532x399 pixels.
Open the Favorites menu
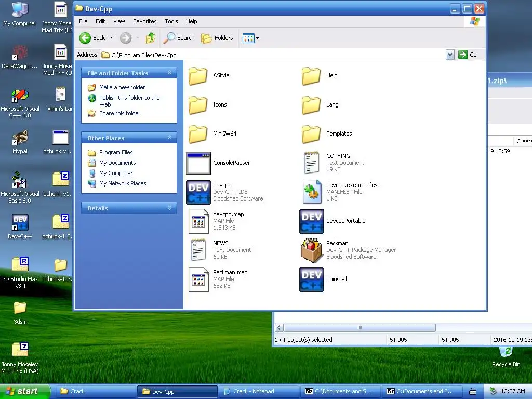145,21
